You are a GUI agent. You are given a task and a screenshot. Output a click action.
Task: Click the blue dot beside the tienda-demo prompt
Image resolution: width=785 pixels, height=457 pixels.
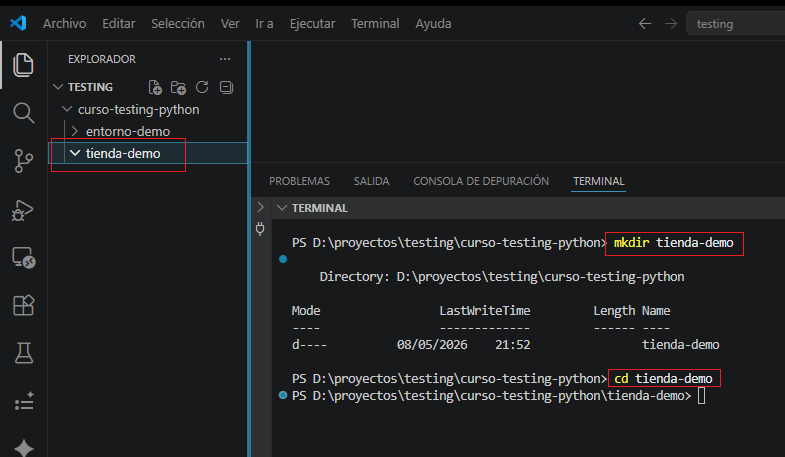283,395
